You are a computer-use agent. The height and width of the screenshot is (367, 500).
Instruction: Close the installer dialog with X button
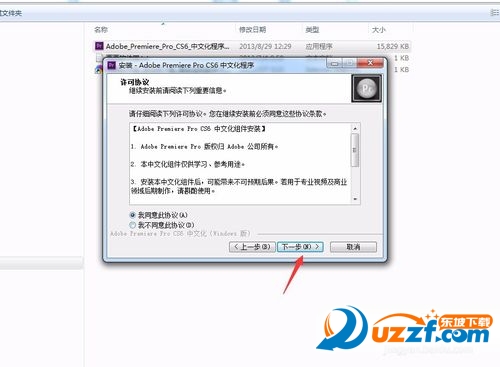click(370, 63)
